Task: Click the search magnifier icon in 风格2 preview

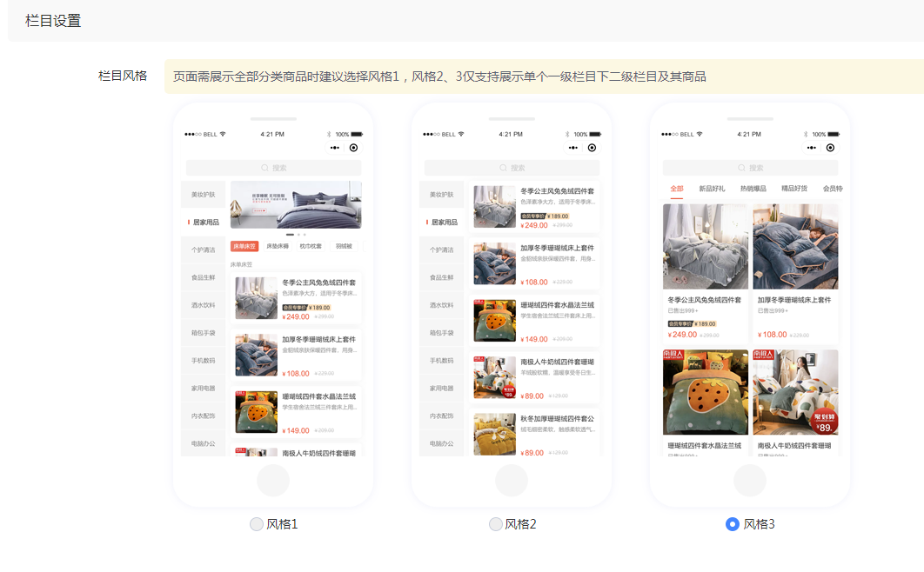Action: (503, 168)
